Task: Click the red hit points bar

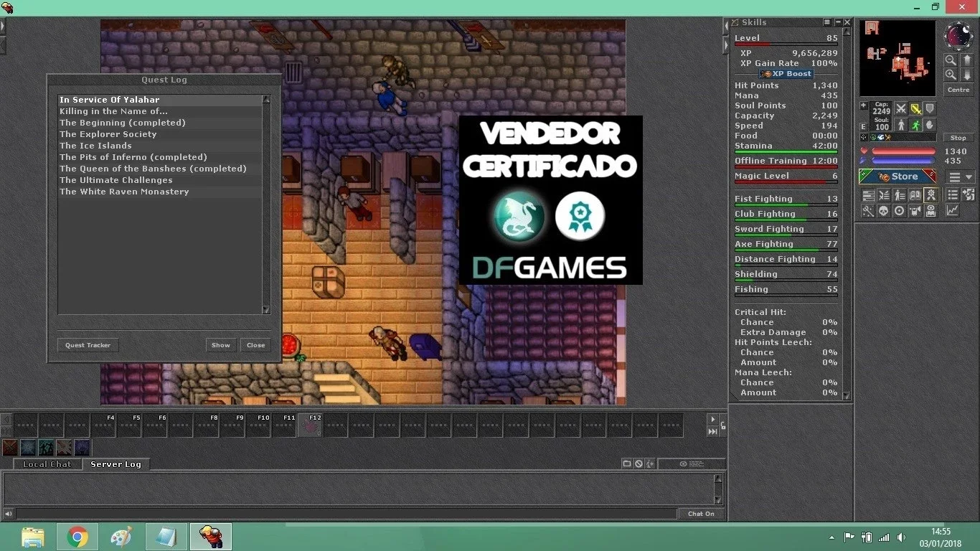Action: pyautogui.click(x=904, y=151)
